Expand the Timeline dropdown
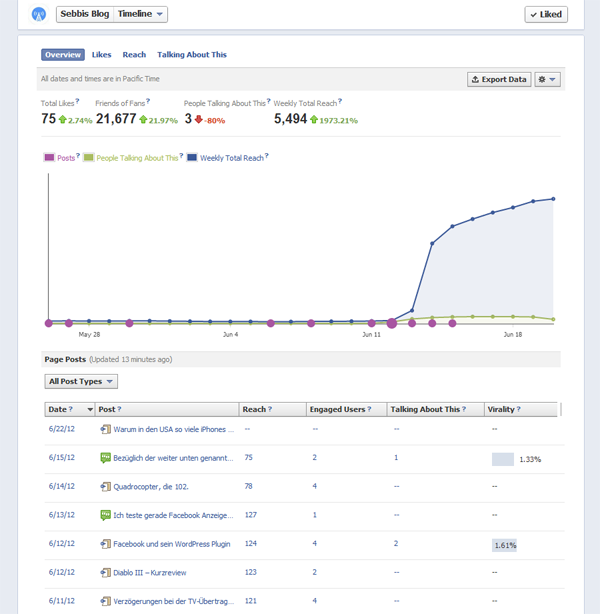600x614 pixels. (140, 14)
